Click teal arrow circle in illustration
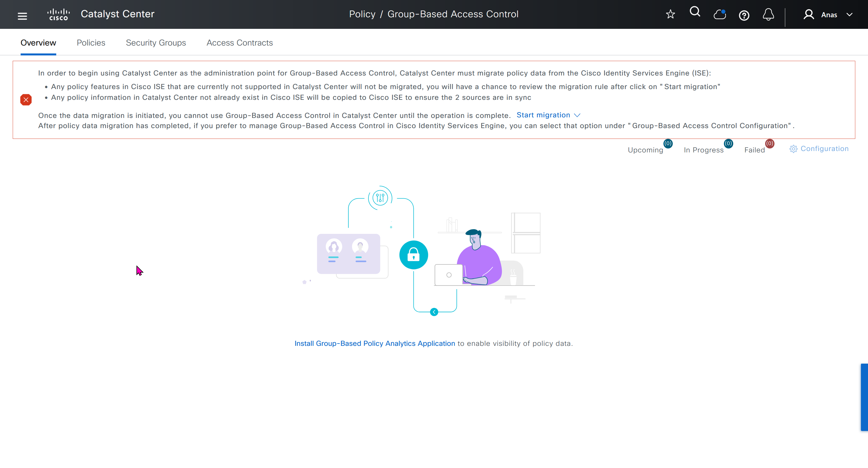The width and height of the screenshot is (868, 468). point(434,312)
